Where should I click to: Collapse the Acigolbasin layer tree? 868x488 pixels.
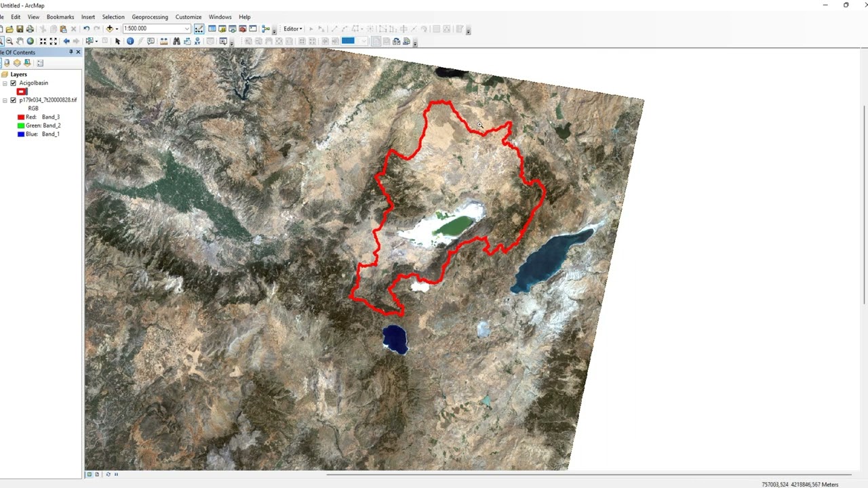[x=5, y=83]
